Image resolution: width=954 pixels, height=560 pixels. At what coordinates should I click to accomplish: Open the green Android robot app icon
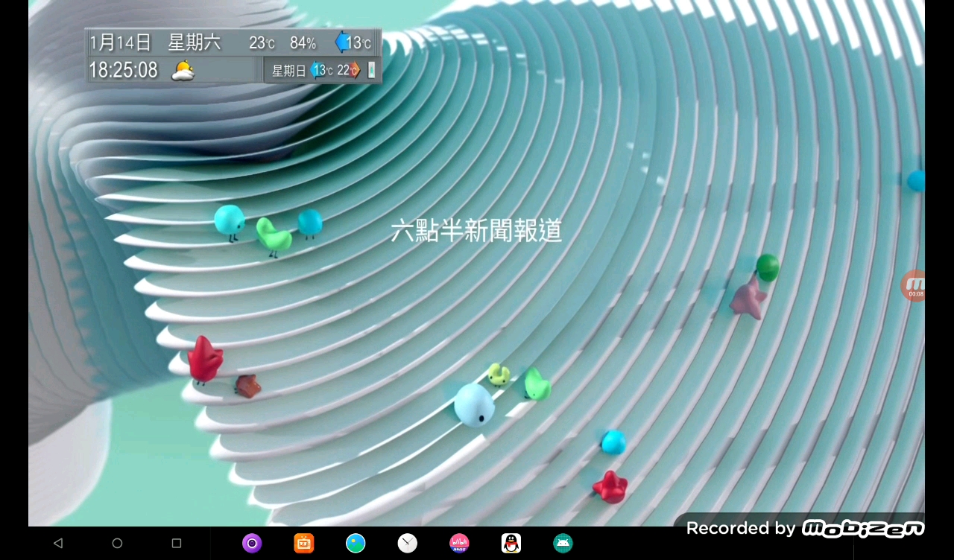tap(563, 544)
